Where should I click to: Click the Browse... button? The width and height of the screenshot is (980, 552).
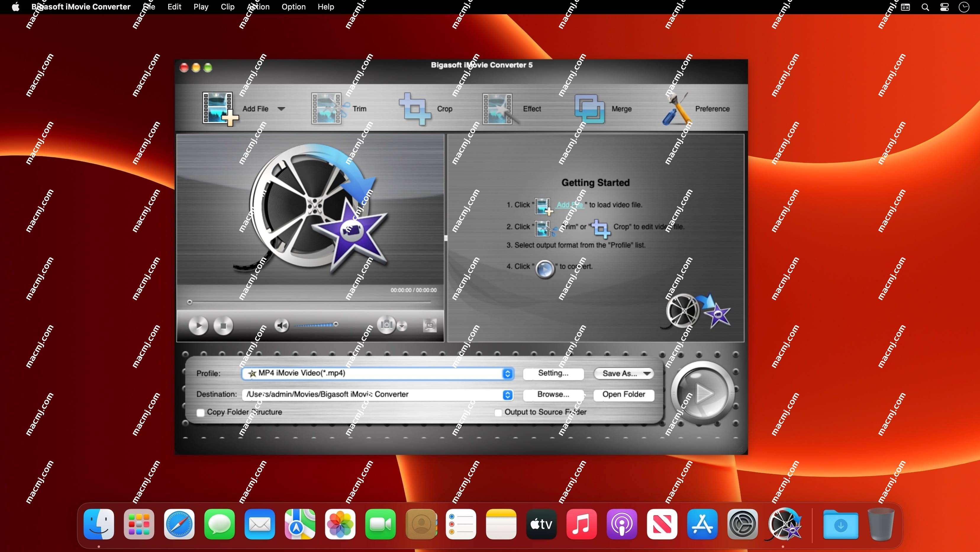[553, 394]
